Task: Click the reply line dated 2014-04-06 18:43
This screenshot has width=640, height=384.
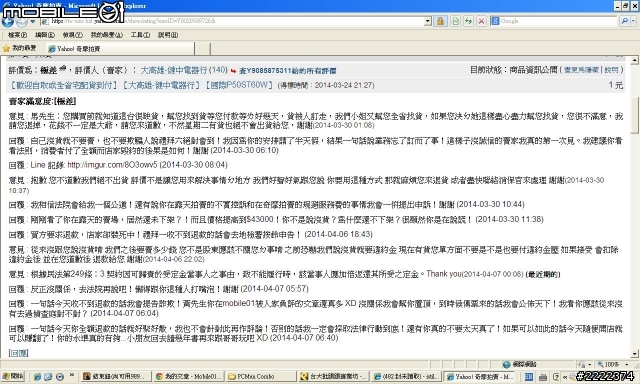Action: coord(191,234)
